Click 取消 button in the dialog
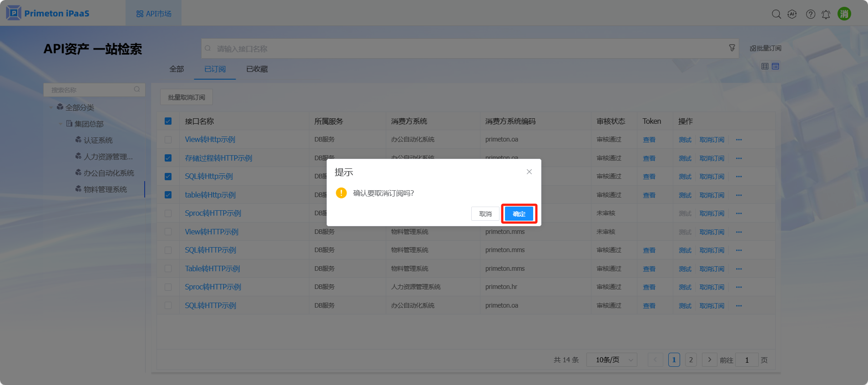Screen dimensions: 868x385 pos(485,214)
